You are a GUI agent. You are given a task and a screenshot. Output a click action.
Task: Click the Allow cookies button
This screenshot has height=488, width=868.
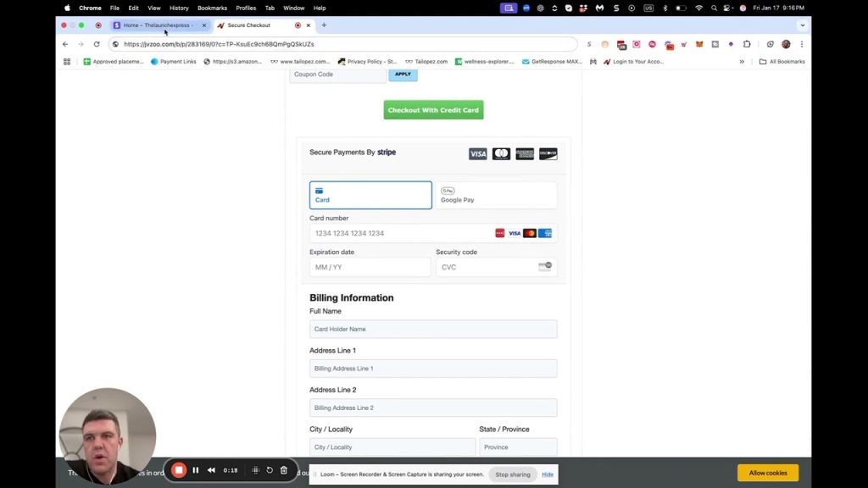pos(768,473)
